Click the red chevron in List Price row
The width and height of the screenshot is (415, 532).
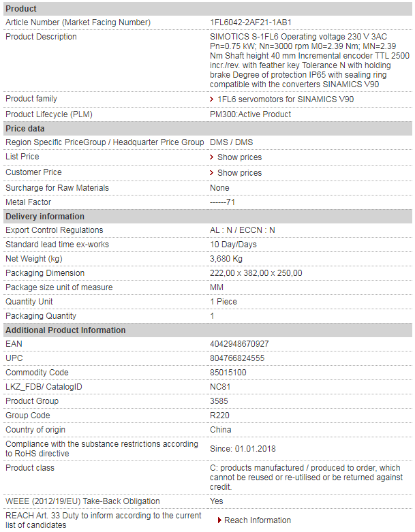tap(212, 157)
